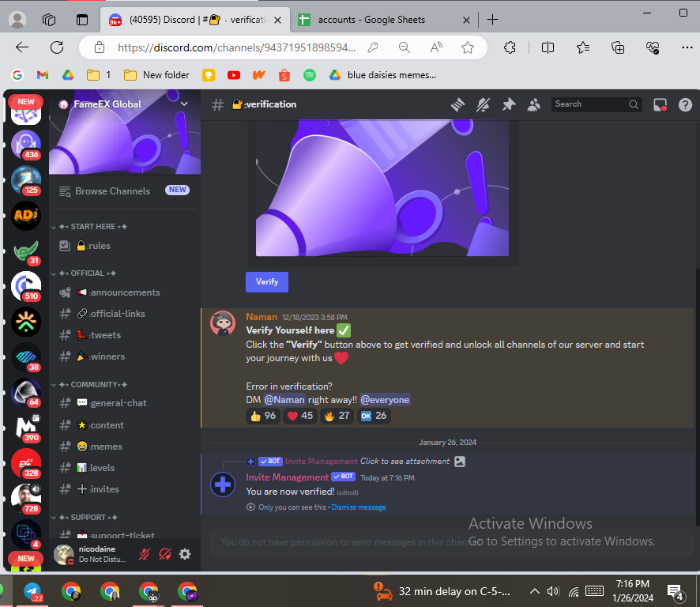Click the blue Verify button
Screen dimensions: 700x607
coord(267,282)
